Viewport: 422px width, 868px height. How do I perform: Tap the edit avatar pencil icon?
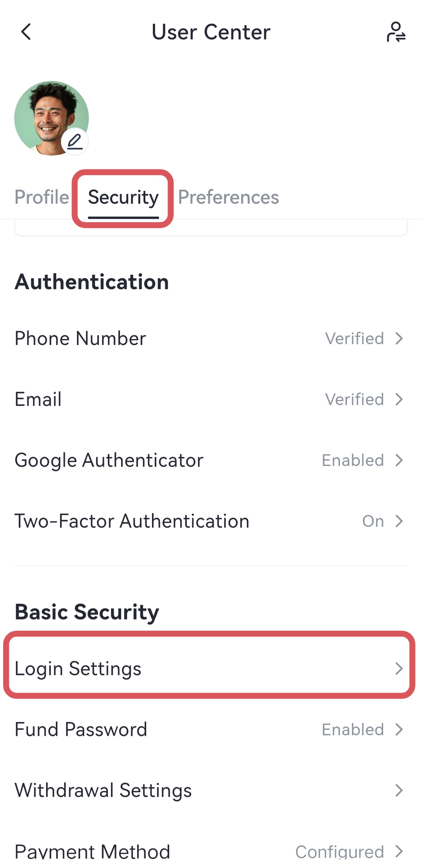point(75,141)
